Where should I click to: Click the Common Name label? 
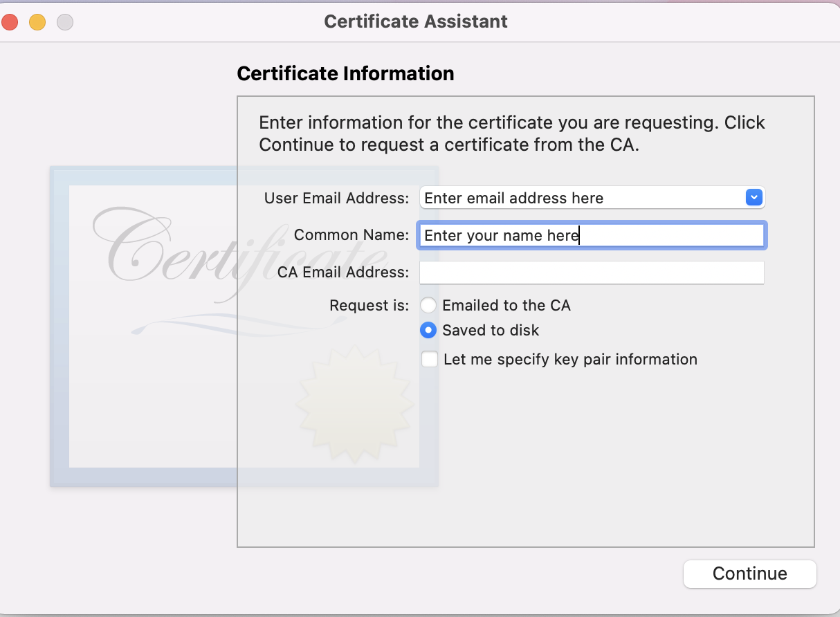[351, 235]
